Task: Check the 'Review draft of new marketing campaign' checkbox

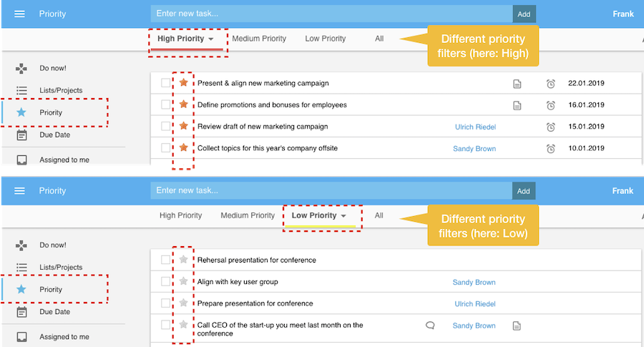Action: (166, 127)
